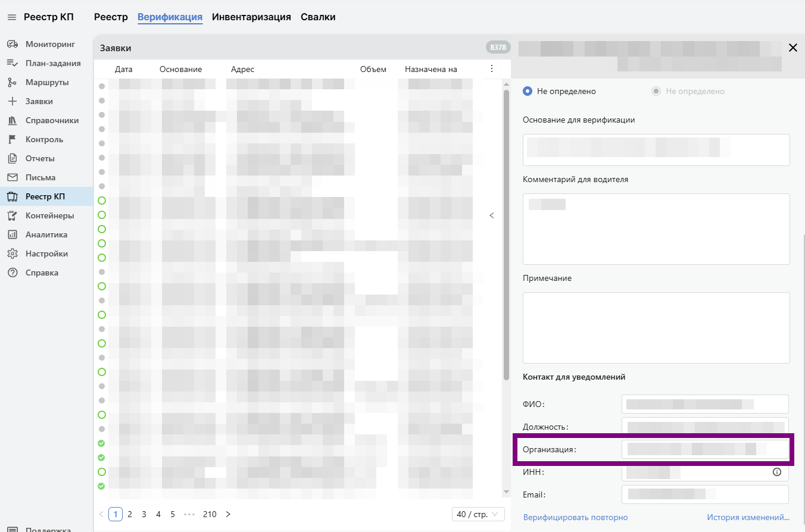
Task: Click into the Примечание text area
Action: click(x=656, y=327)
